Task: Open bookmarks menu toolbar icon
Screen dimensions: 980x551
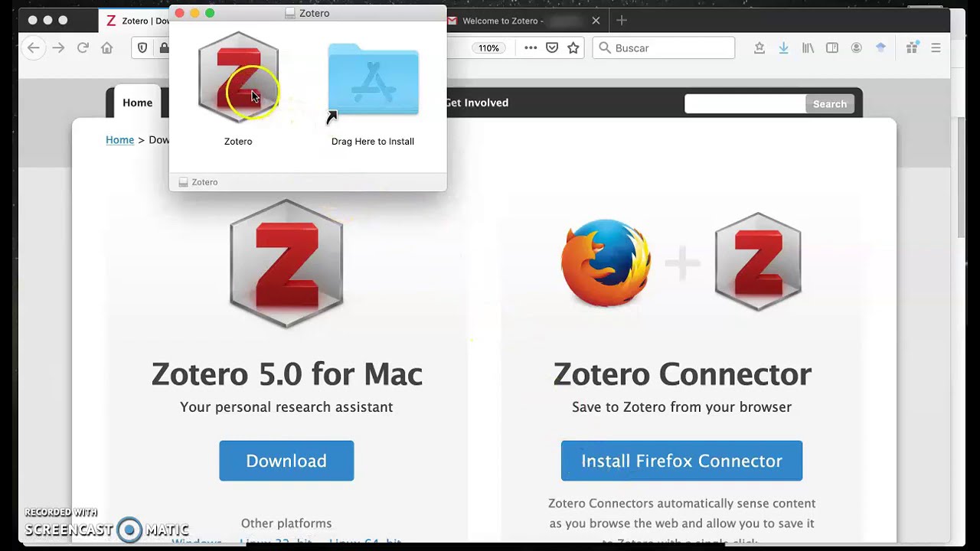Action: (x=759, y=48)
